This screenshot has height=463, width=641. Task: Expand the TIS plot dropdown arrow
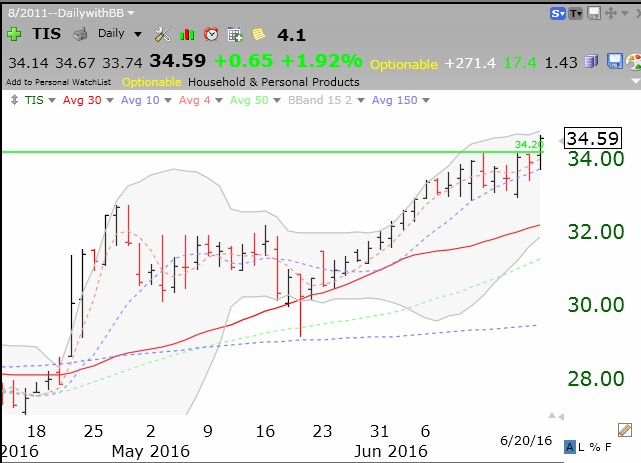tap(52, 100)
